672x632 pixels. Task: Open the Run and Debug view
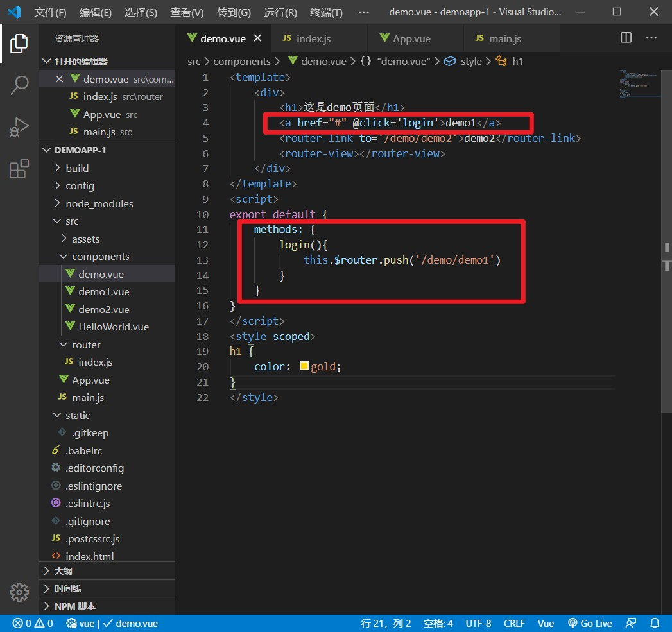(19, 127)
